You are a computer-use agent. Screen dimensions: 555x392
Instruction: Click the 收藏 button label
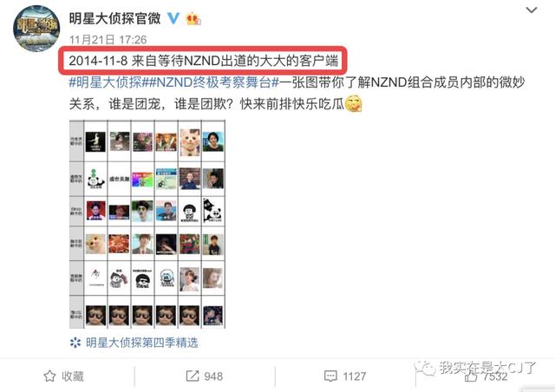(x=73, y=376)
